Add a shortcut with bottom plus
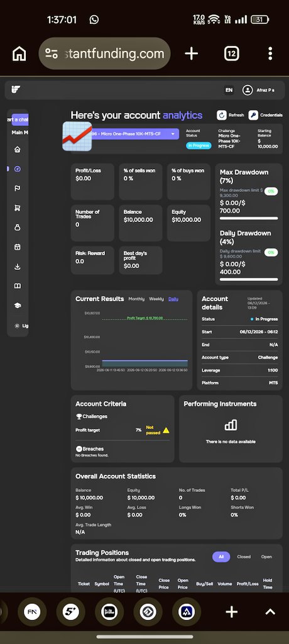The height and width of the screenshot is (644, 289). (x=232, y=611)
